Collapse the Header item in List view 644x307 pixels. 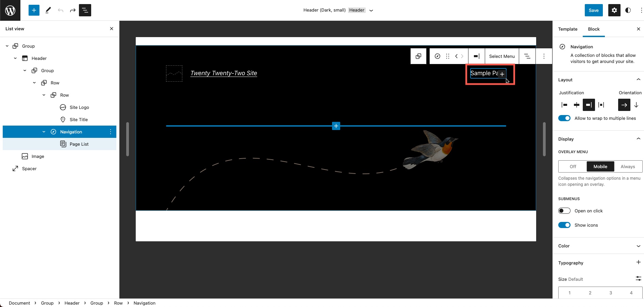15,58
